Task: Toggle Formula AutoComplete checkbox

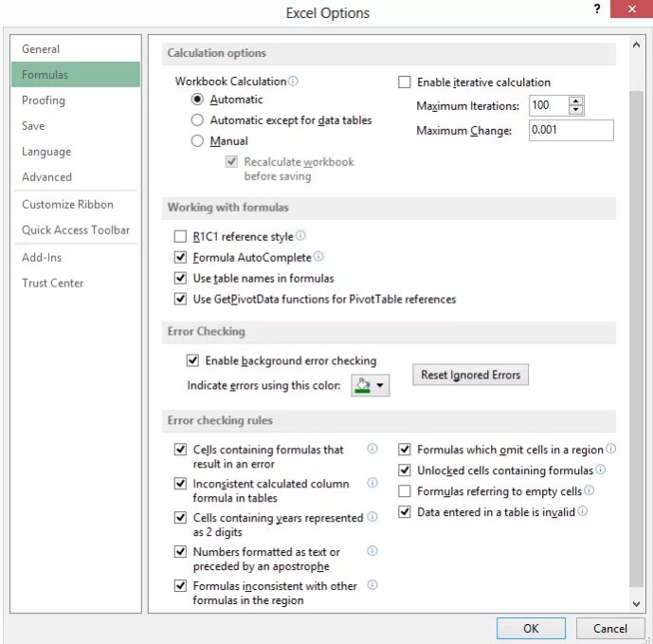Action: coord(180,258)
